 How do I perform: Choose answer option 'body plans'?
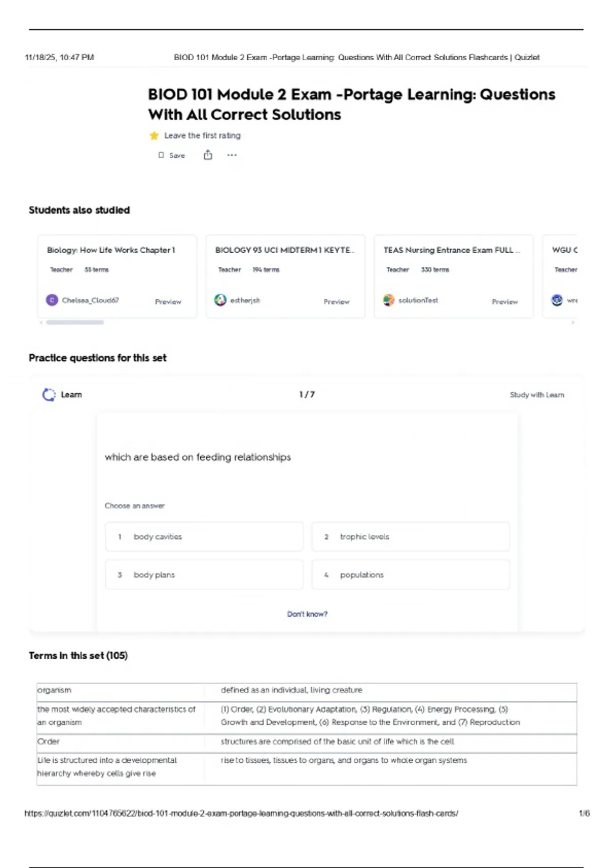204,575
